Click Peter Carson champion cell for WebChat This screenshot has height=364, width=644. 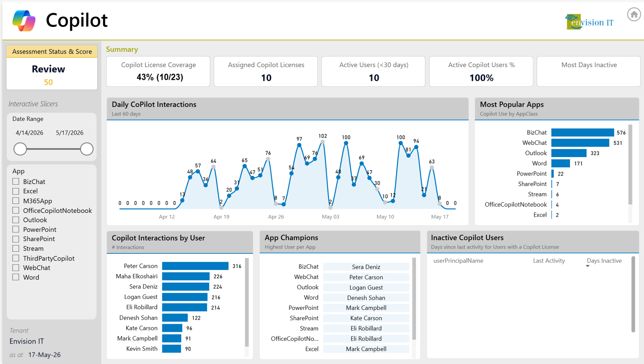pos(366,277)
